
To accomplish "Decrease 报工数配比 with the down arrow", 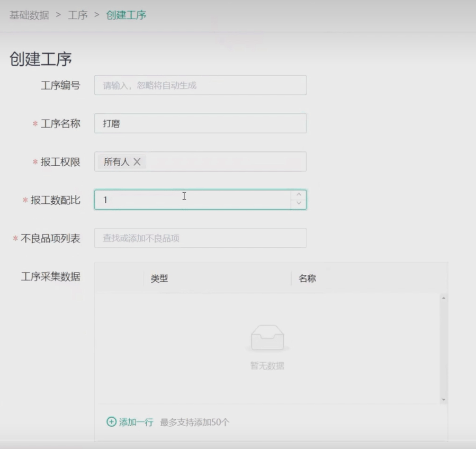I will pos(299,204).
